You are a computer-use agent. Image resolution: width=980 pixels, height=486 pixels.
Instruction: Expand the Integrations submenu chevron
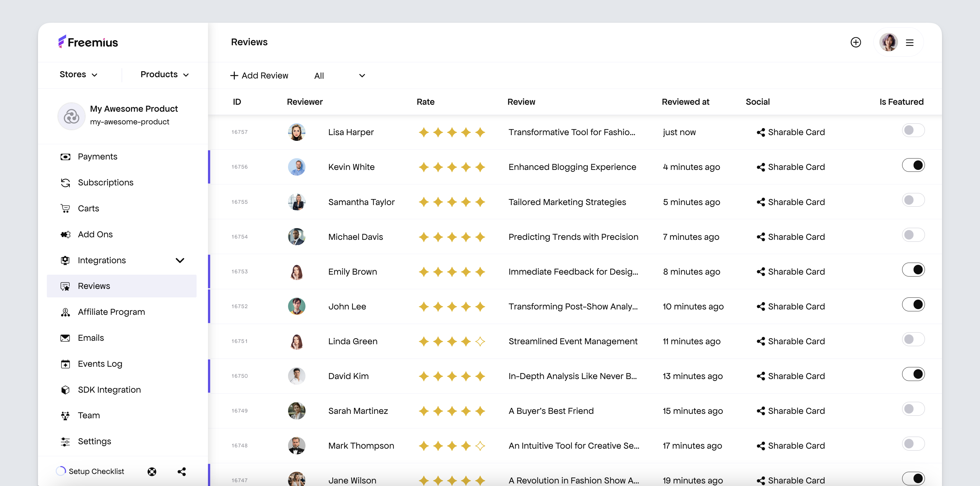[x=180, y=260]
